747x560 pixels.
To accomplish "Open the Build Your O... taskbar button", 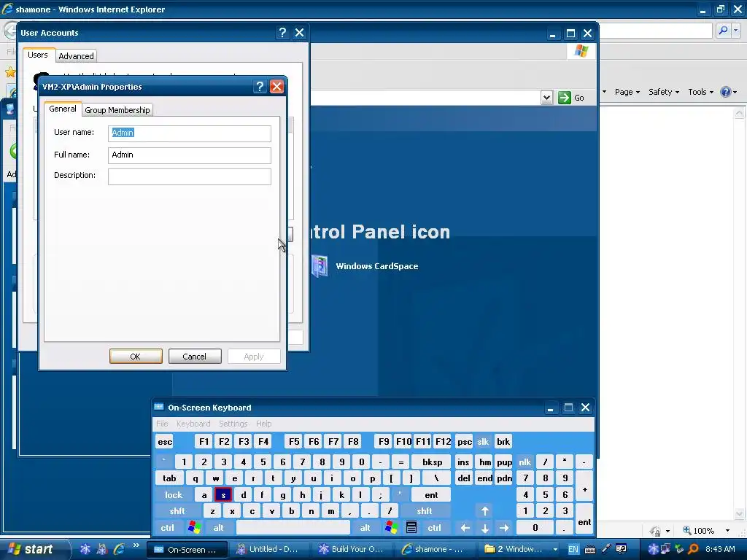I will tap(351, 550).
